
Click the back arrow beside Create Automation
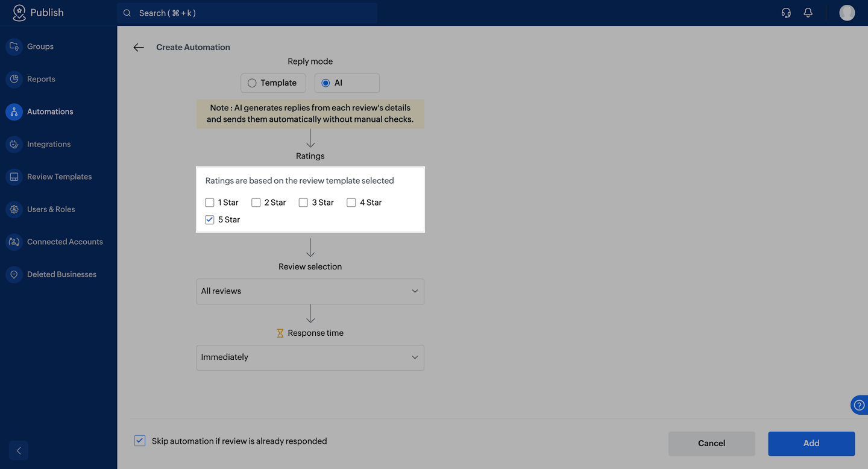click(x=139, y=47)
